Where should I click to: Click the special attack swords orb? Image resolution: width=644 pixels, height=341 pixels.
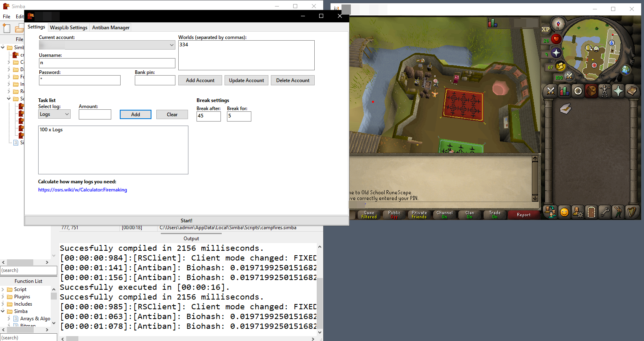point(569,76)
